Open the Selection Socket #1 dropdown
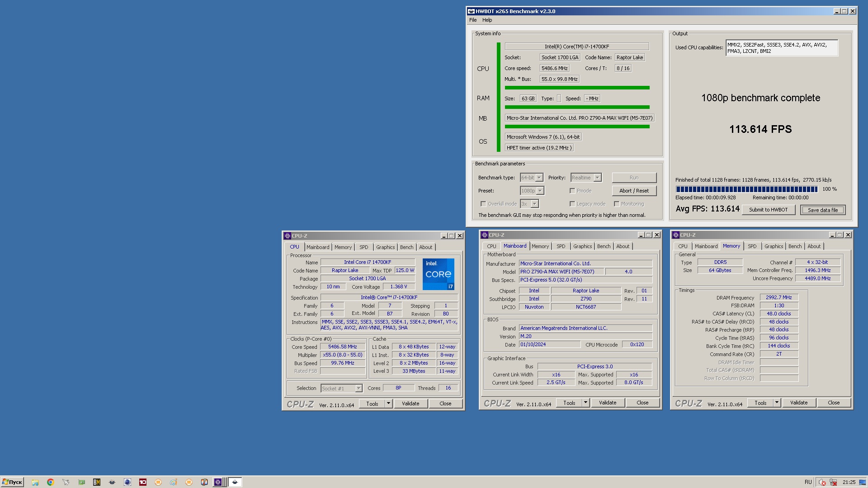868x488 pixels. click(342, 388)
